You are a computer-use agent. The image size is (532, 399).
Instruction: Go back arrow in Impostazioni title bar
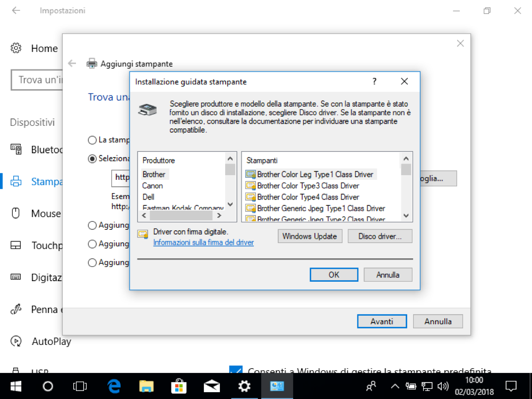pyautogui.click(x=16, y=11)
